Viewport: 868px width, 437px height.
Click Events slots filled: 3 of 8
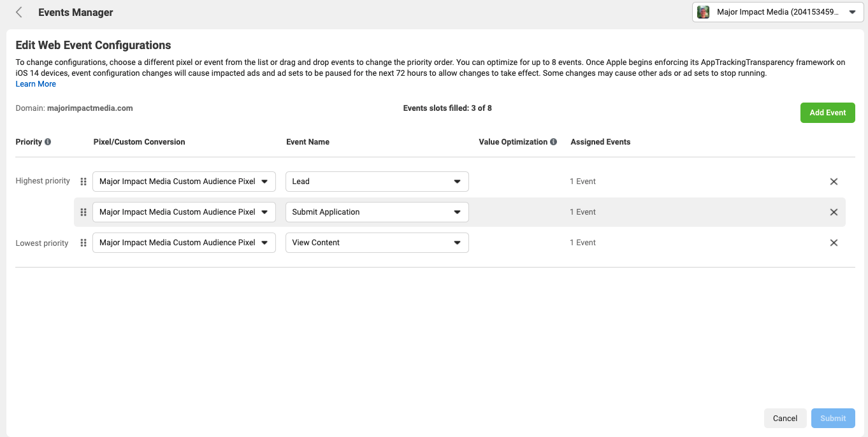pos(447,108)
